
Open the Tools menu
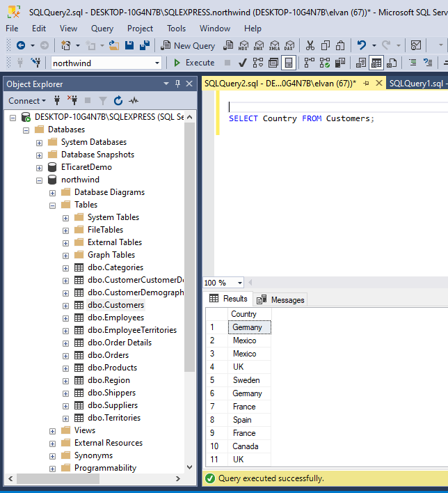click(176, 29)
